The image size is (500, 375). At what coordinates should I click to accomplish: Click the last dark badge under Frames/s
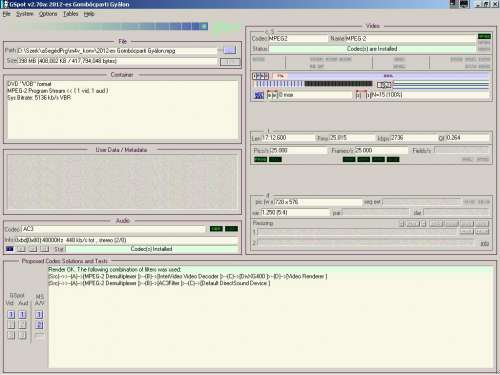(393, 160)
